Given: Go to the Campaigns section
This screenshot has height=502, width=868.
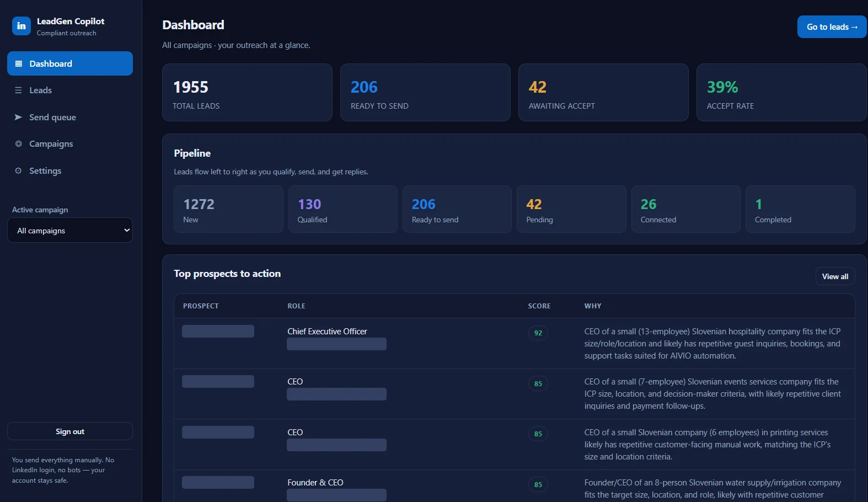Looking at the screenshot, I should tap(70, 143).
